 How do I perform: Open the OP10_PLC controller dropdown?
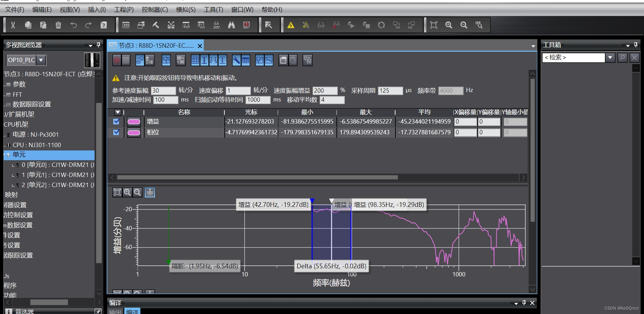(x=41, y=60)
